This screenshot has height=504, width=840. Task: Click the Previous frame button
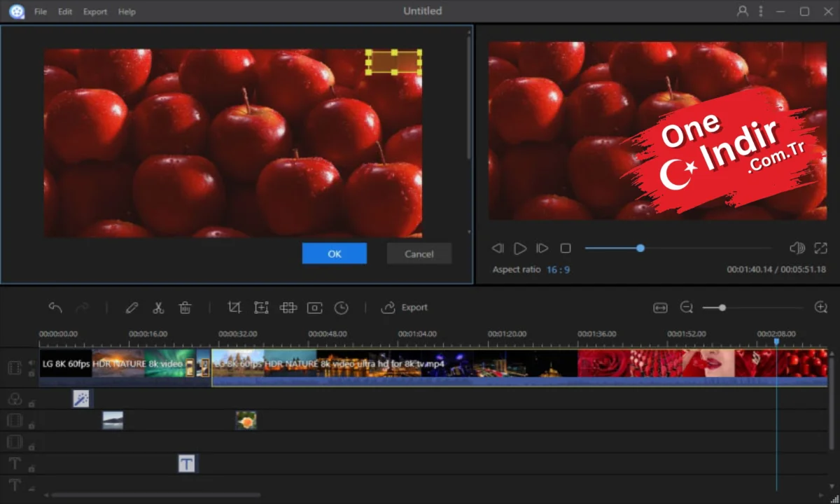click(x=498, y=248)
